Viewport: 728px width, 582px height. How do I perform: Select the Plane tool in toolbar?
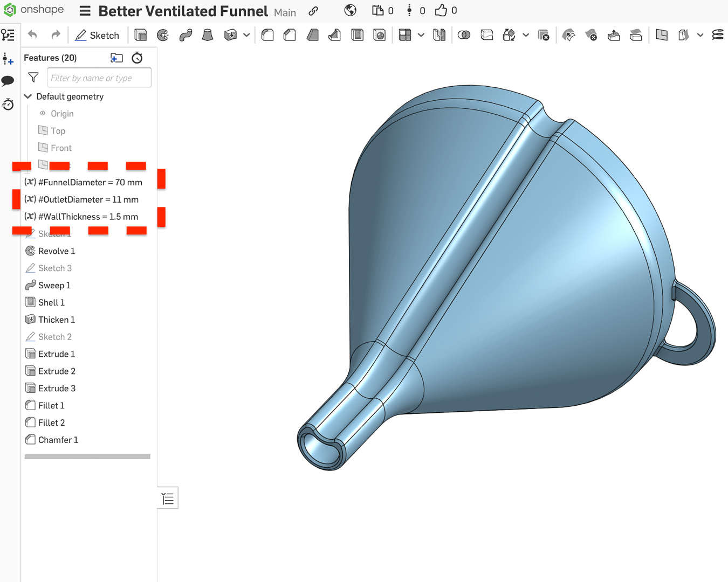coord(662,35)
